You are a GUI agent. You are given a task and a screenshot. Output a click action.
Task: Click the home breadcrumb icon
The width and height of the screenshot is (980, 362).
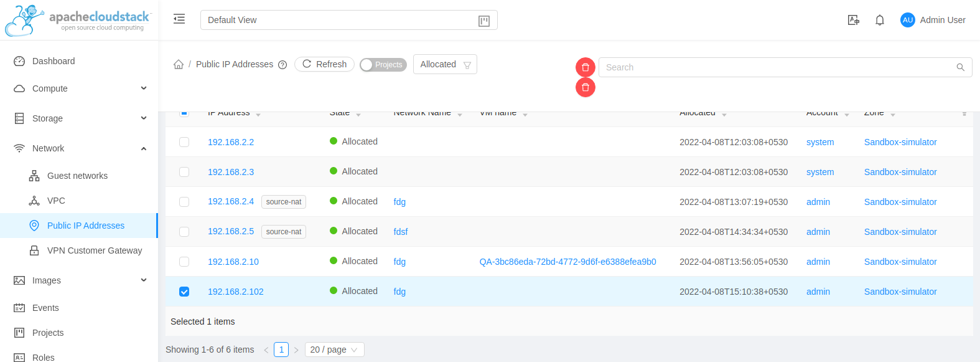tap(179, 64)
